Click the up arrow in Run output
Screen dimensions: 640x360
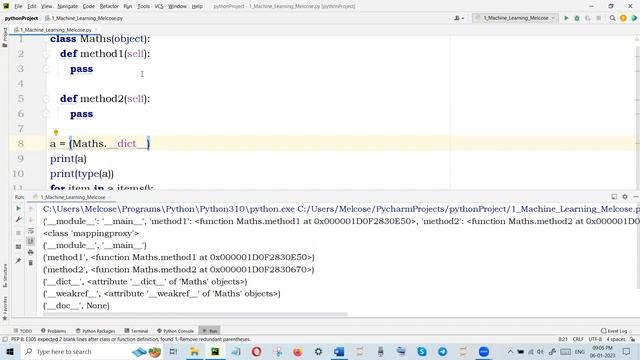(31, 209)
